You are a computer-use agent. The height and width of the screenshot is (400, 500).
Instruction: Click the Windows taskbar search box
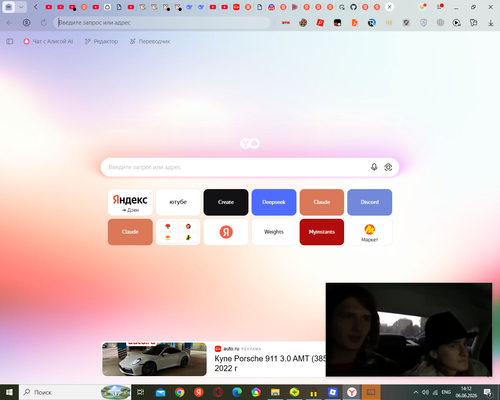coord(75,392)
